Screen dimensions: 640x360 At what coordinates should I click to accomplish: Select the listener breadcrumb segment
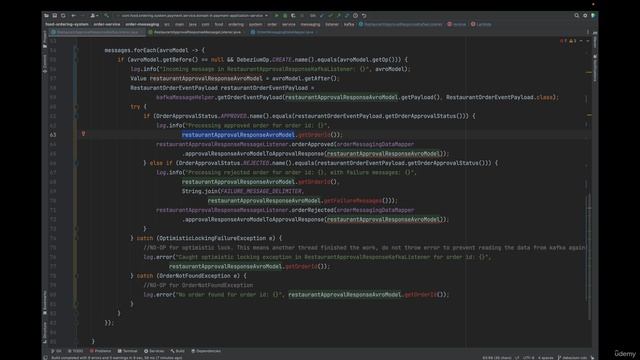click(x=332, y=24)
